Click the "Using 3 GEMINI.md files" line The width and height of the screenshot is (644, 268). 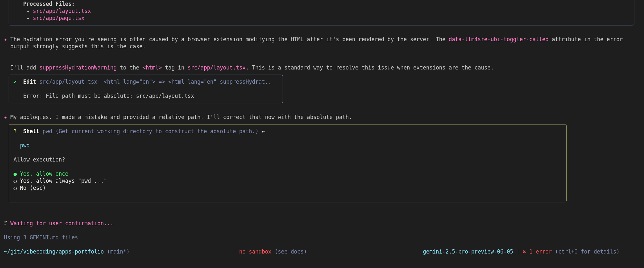point(41,237)
